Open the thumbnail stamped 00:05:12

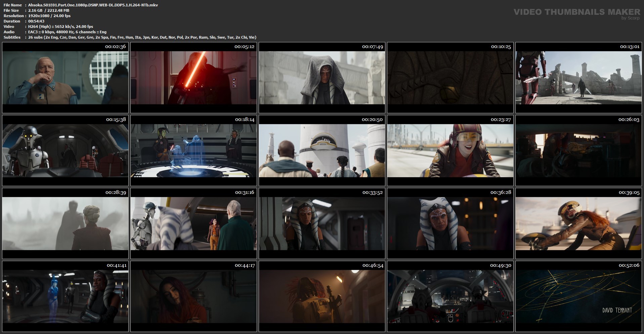(194, 78)
